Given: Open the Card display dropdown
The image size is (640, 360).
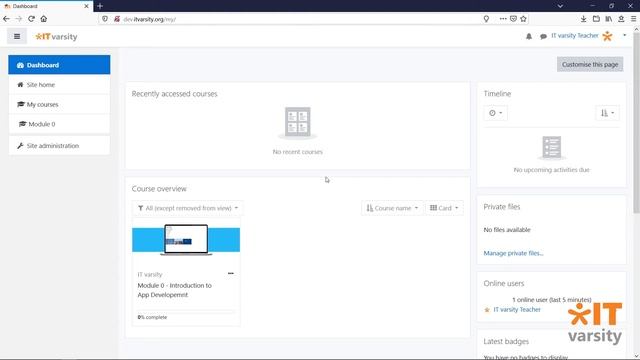Looking at the screenshot, I should click(x=444, y=208).
